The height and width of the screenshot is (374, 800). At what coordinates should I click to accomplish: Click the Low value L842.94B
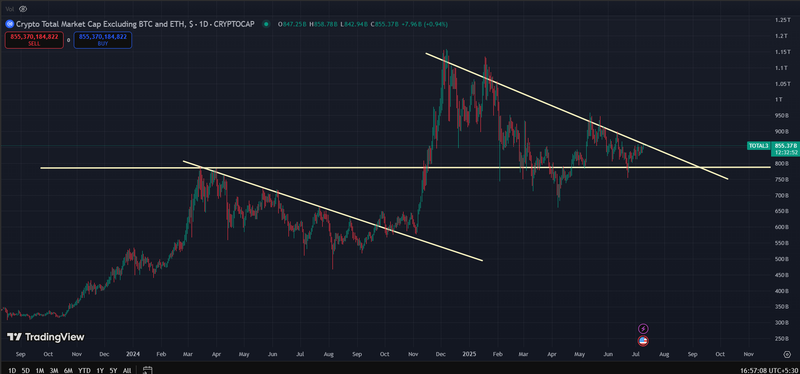(x=354, y=23)
